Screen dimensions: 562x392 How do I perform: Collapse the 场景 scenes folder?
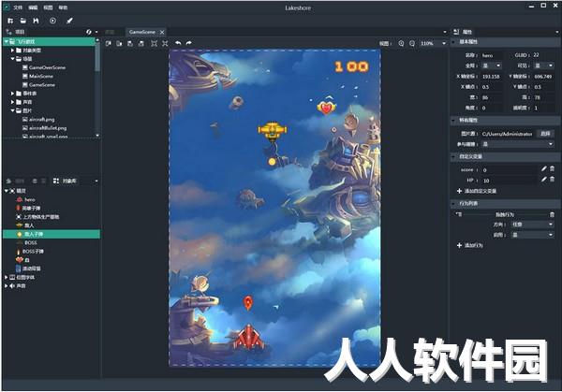click(x=12, y=58)
